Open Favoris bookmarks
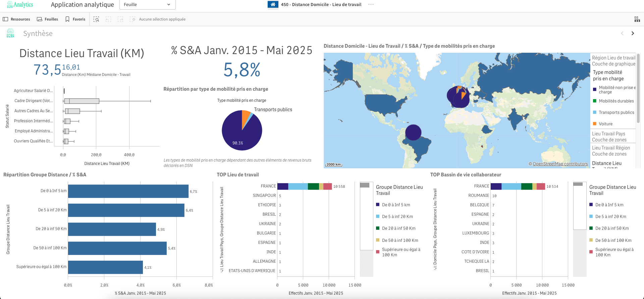The height and width of the screenshot is (299, 644). (75, 19)
